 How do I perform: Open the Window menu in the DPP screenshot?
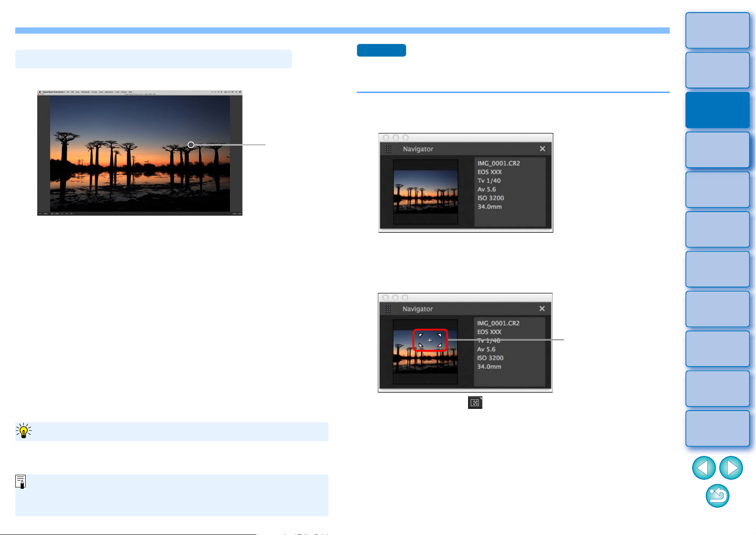(x=124, y=92)
